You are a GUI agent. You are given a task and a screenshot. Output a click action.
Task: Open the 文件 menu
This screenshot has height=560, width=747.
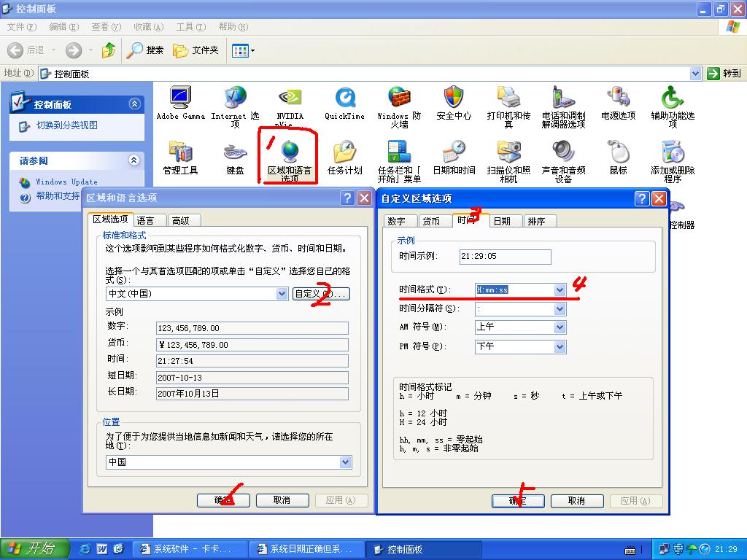click(21, 27)
